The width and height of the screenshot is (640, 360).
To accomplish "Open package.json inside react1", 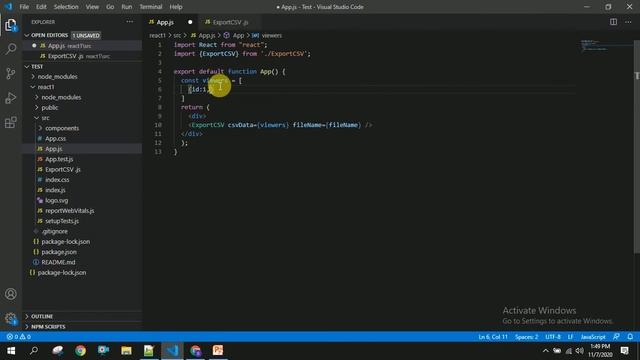I will tap(59, 252).
